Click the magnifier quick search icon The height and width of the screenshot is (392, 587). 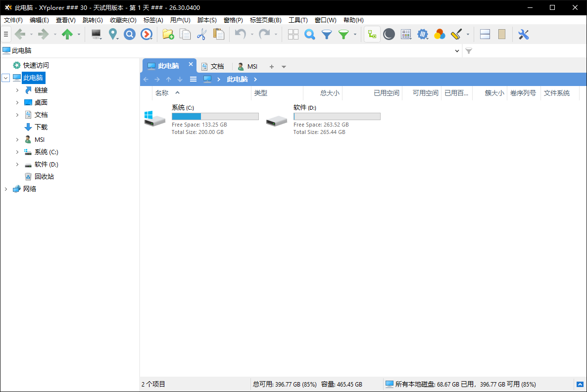[x=310, y=35]
